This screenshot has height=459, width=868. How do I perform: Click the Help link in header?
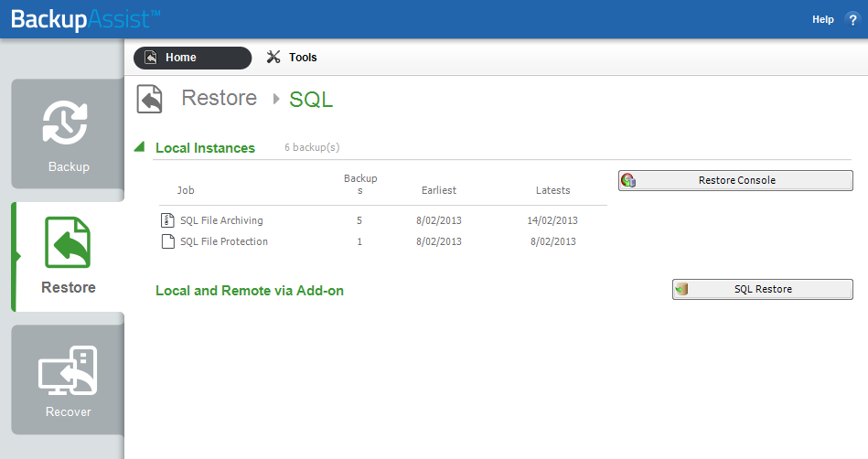822,19
